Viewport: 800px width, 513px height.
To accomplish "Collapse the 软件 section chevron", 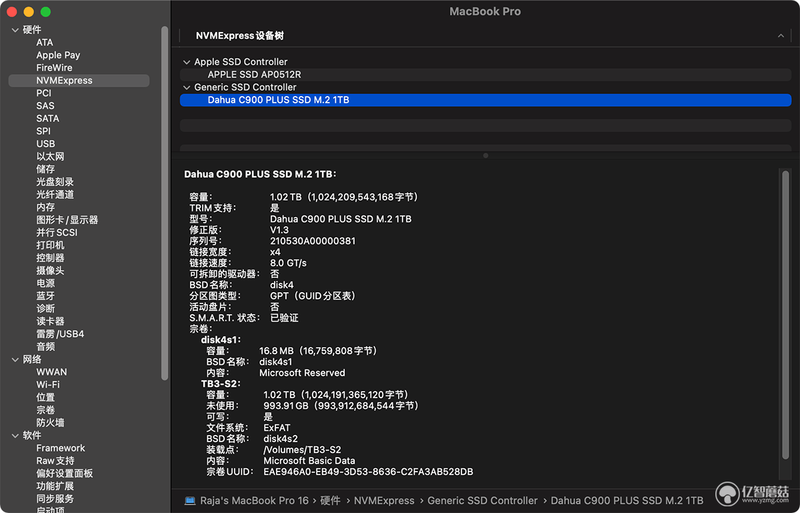I will click(15, 435).
